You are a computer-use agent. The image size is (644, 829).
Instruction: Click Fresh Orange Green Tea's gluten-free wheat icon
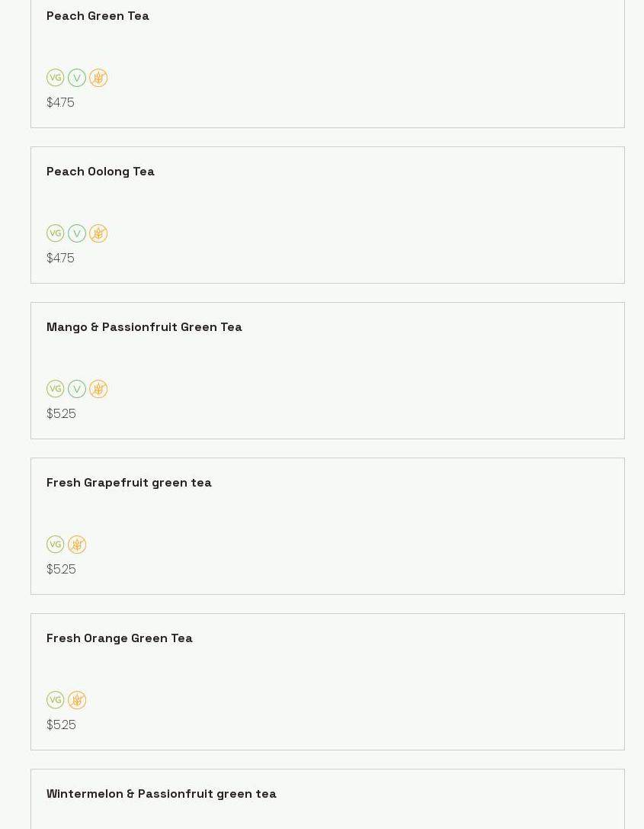click(x=77, y=700)
